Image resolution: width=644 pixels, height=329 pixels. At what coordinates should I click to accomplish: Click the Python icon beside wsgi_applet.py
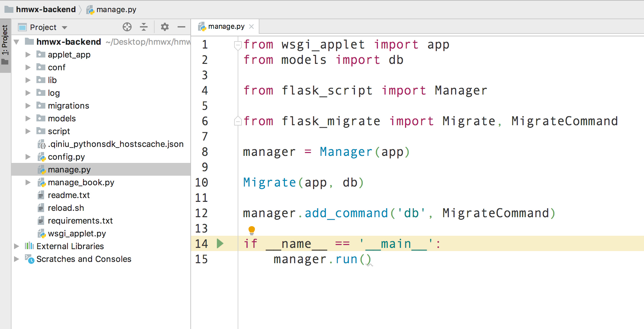[42, 233]
